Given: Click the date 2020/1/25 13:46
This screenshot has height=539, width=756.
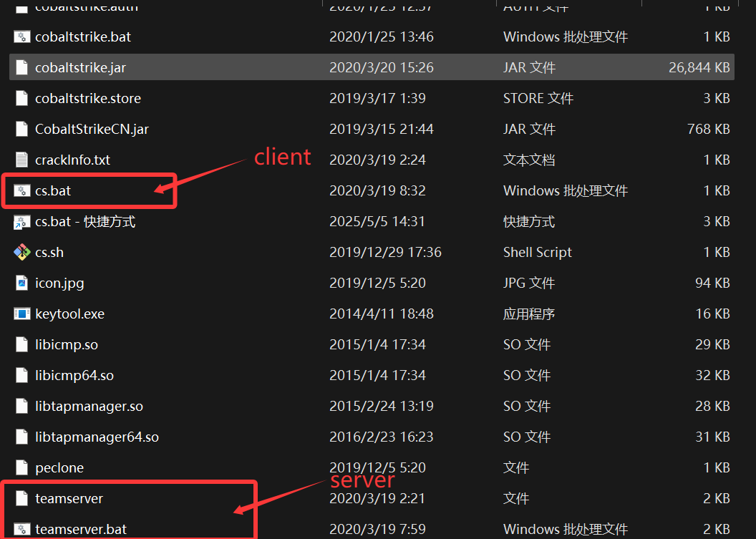Looking at the screenshot, I should [382, 37].
